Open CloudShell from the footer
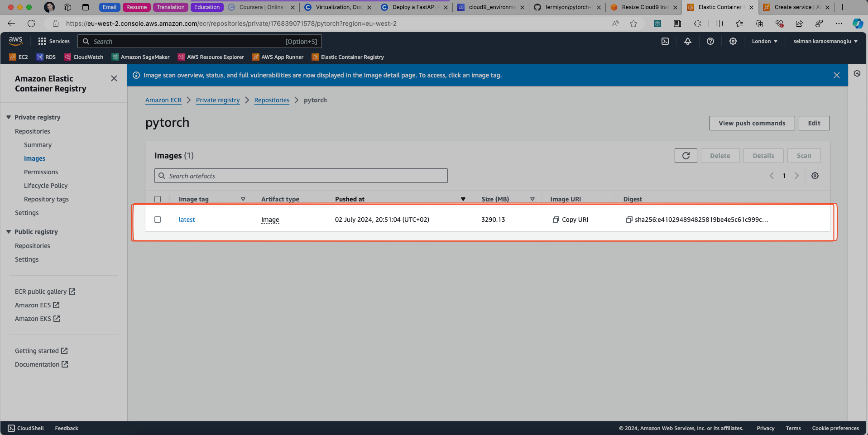The height and width of the screenshot is (435, 868). point(26,428)
